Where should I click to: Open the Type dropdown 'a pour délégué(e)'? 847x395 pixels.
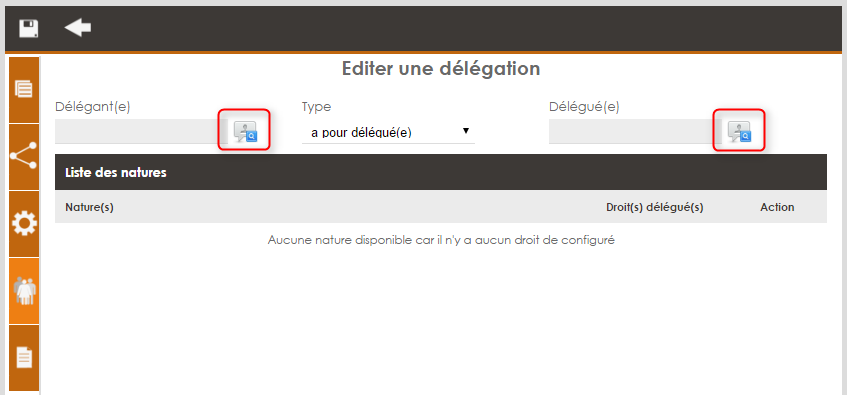click(x=388, y=132)
